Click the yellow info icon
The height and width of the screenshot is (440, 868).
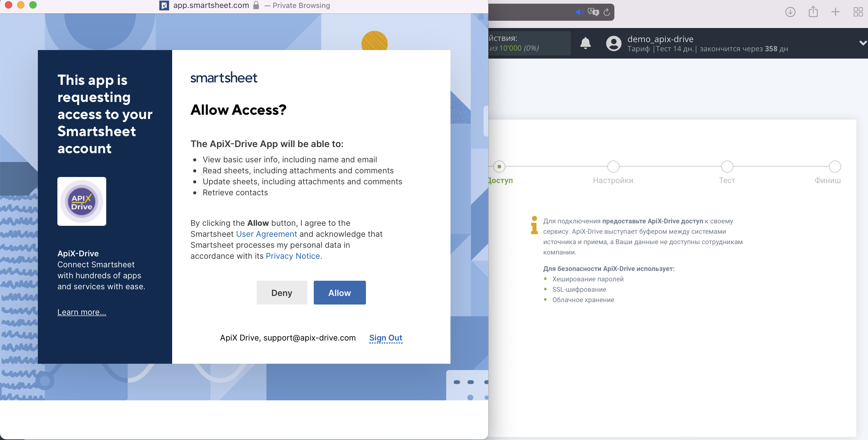pos(534,225)
